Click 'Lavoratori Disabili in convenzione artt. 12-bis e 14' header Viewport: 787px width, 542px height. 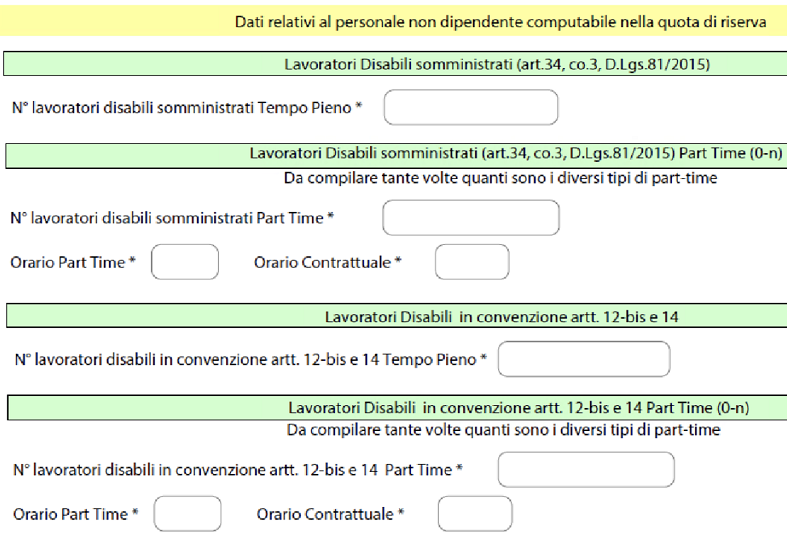pyautogui.click(x=501, y=317)
